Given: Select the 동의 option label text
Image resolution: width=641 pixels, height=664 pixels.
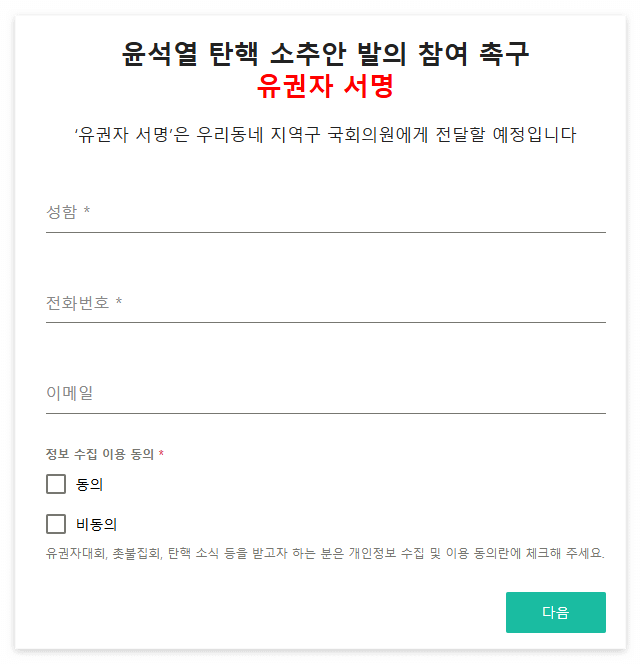Looking at the screenshot, I should pyautogui.click(x=89, y=484).
